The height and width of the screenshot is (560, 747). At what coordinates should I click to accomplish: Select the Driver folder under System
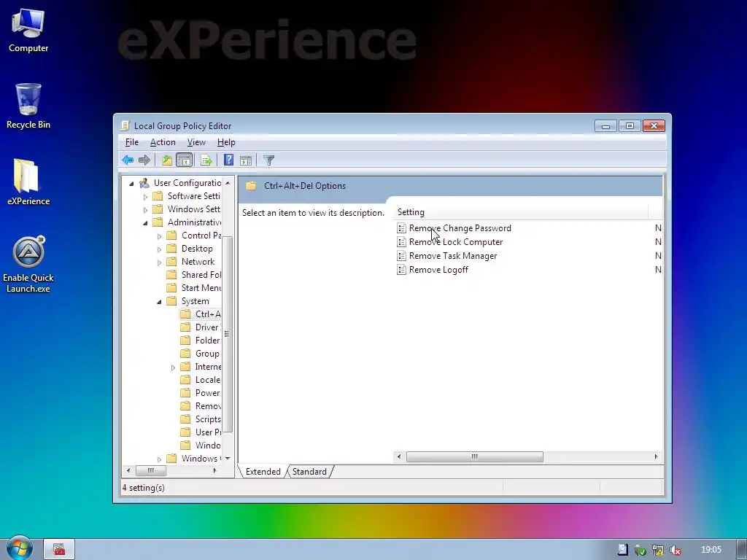(201, 327)
